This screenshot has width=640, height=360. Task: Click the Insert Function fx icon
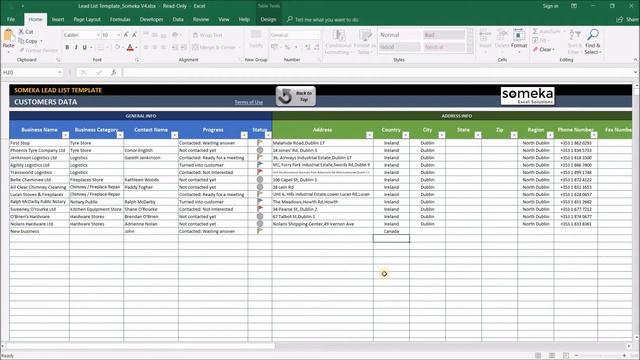point(114,72)
